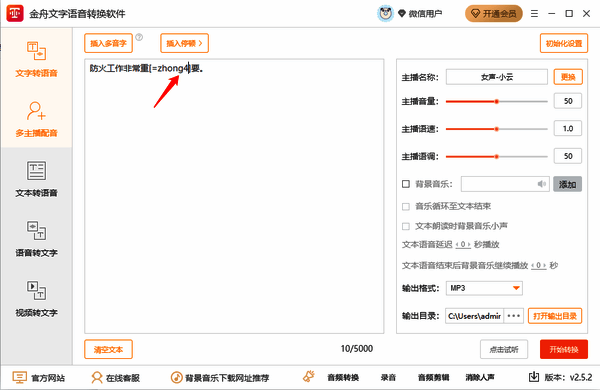Open 背景音乐下载网址推荐 link
The height and width of the screenshot is (390, 600).
220,378
